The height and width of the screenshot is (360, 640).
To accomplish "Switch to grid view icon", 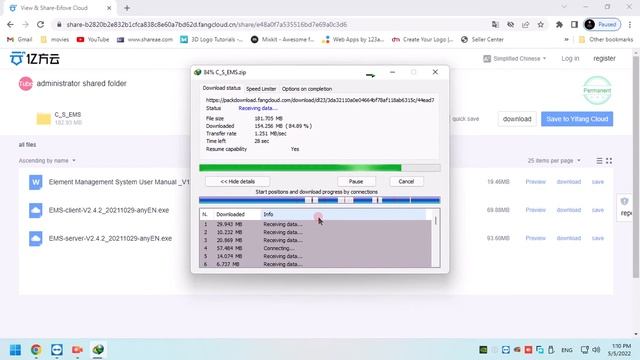I will pos(609,161).
